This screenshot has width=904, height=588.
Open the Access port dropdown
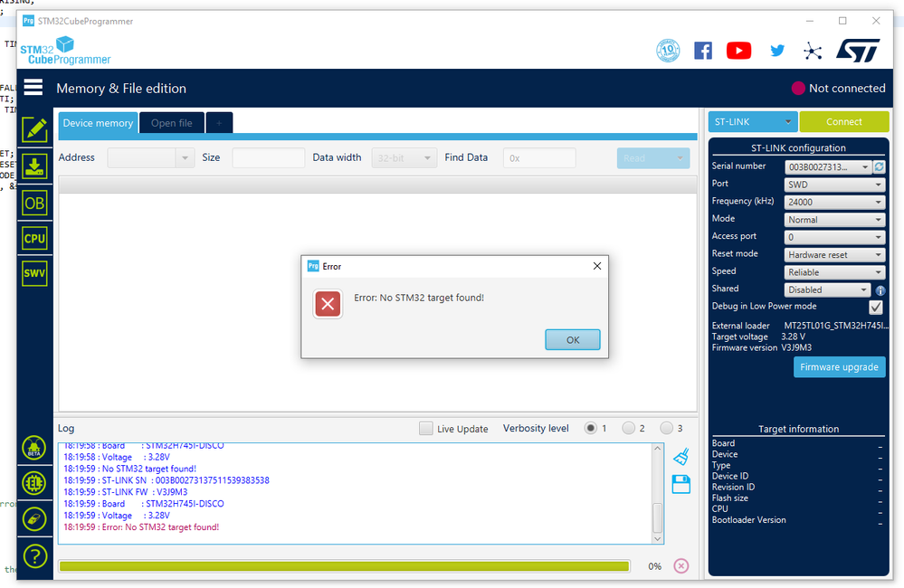tap(835, 237)
